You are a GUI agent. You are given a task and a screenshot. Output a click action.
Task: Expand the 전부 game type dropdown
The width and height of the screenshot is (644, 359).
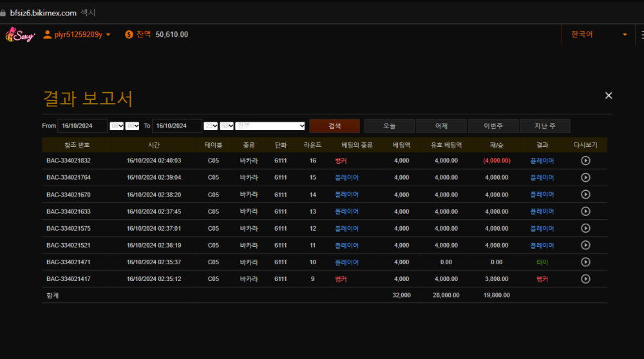coord(270,126)
